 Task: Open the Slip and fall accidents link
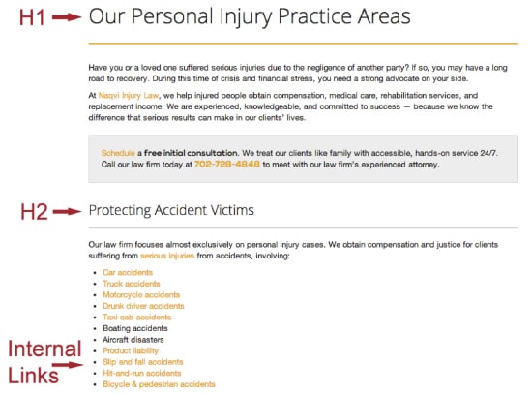point(142,362)
